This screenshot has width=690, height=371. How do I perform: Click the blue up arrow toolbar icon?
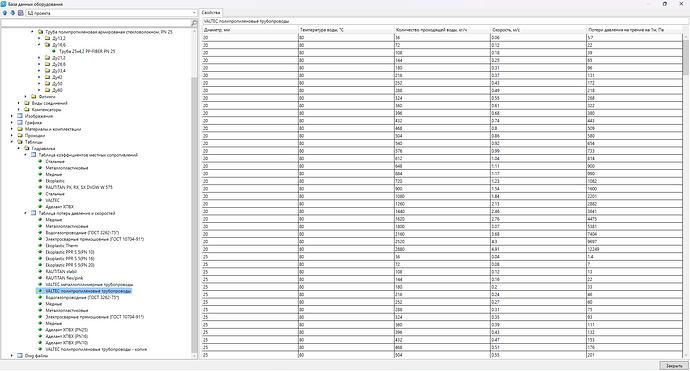[5, 13]
